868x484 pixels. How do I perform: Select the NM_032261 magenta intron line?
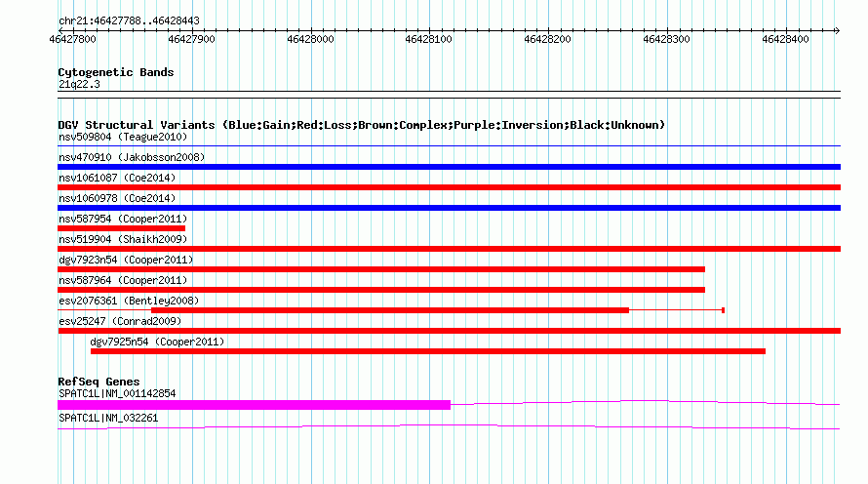pos(449,426)
